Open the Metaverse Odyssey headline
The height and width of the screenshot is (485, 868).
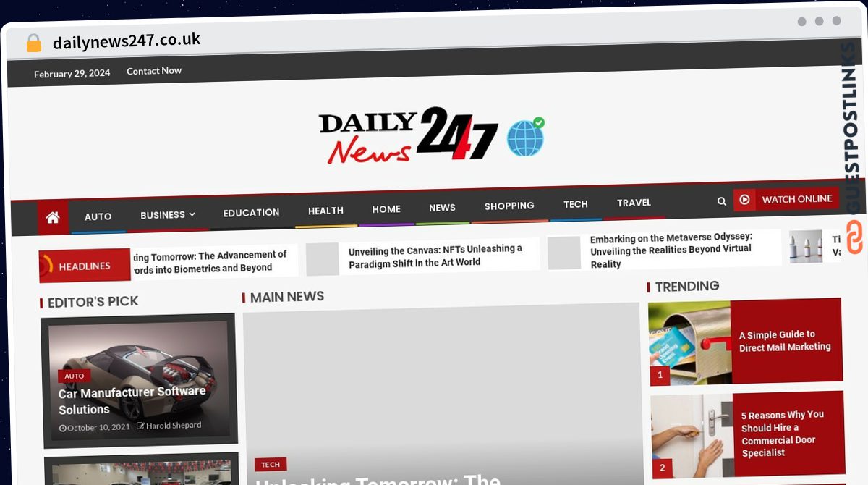(671, 250)
